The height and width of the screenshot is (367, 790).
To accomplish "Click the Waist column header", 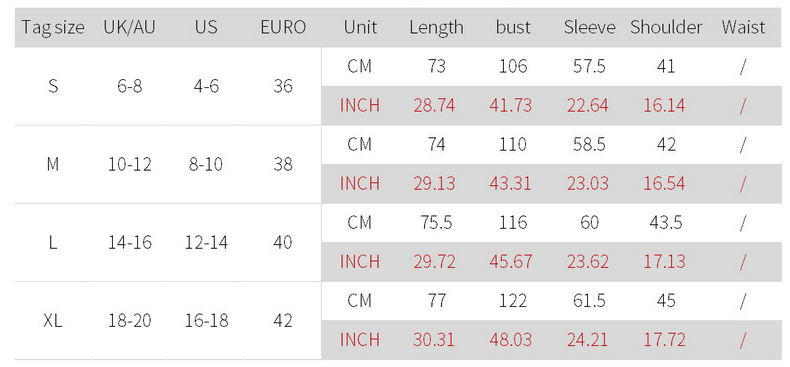I will tap(743, 27).
